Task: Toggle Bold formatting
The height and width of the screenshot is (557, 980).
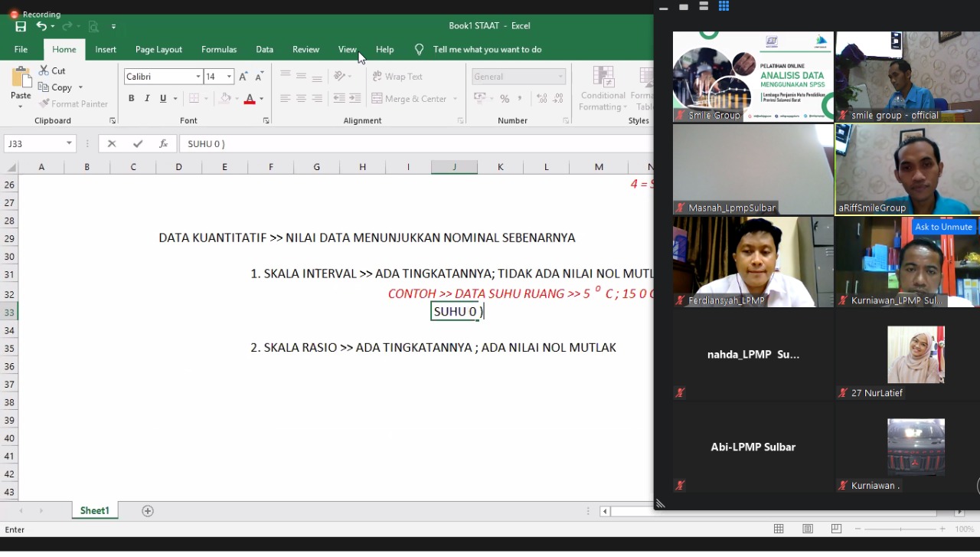Action: pyautogui.click(x=131, y=98)
